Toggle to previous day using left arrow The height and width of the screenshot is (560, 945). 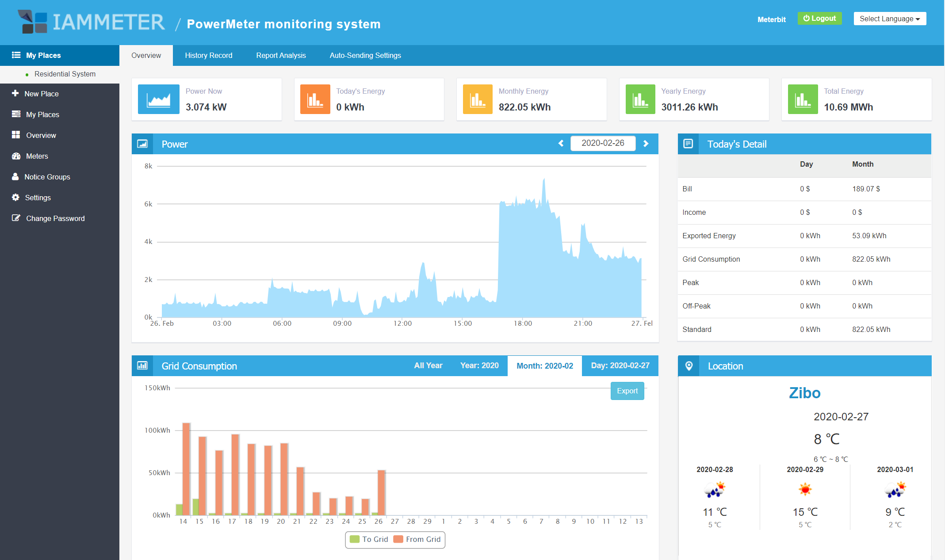pos(561,143)
